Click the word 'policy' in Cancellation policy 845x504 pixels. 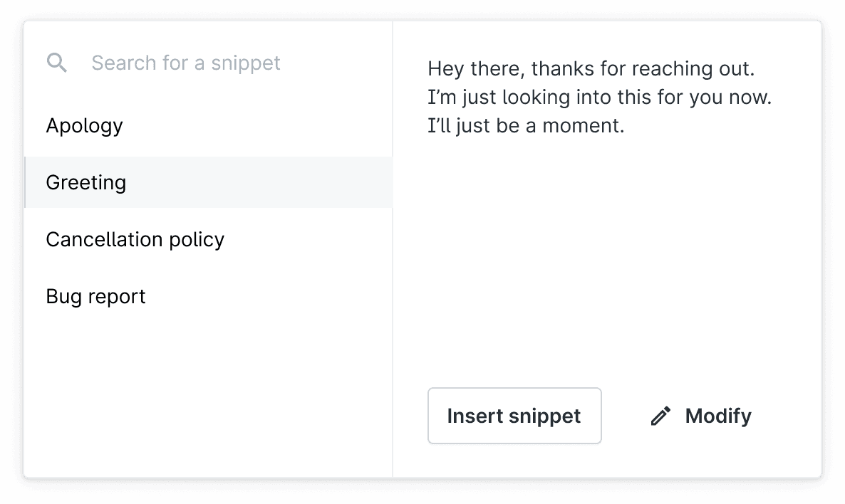pos(196,240)
